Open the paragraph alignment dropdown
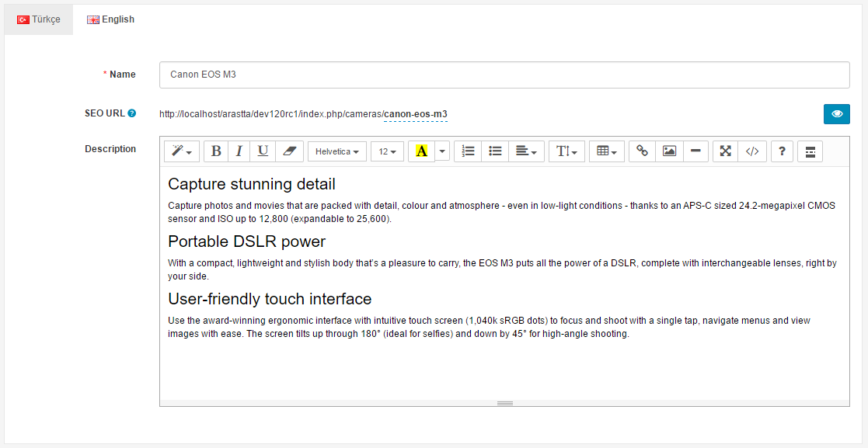Viewport: 868px width, 448px height. (x=526, y=151)
